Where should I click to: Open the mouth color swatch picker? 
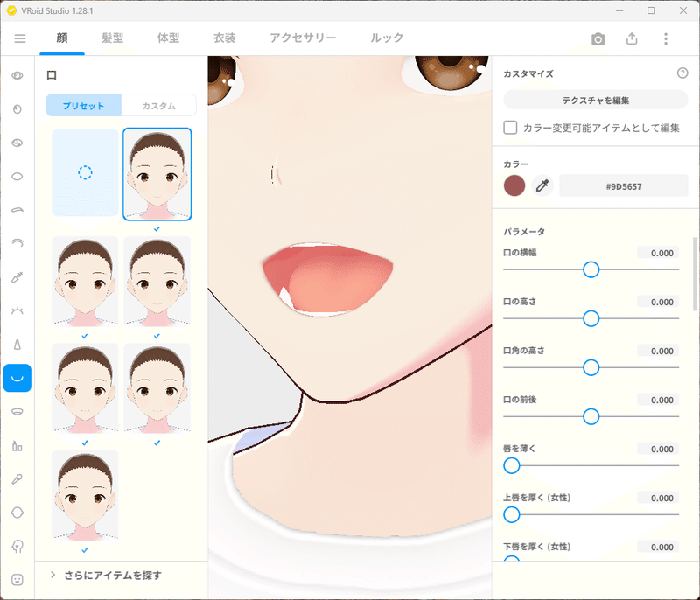click(514, 185)
